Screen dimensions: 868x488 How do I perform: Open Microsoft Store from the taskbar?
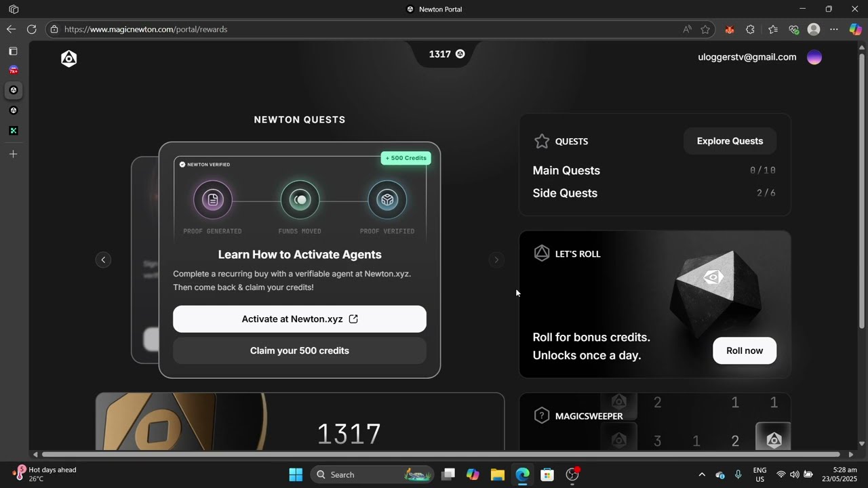[x=547, y=474]
